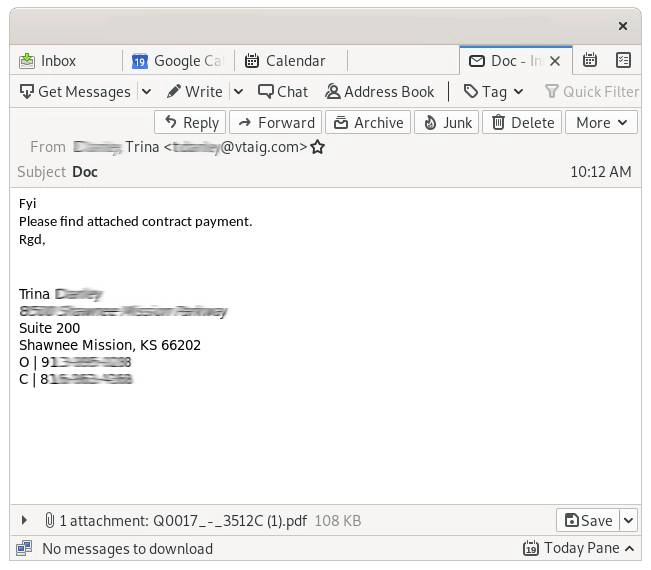651x570 pixels.
Task: Switch to the Google Calendar tab
Action: pos(179,61)
